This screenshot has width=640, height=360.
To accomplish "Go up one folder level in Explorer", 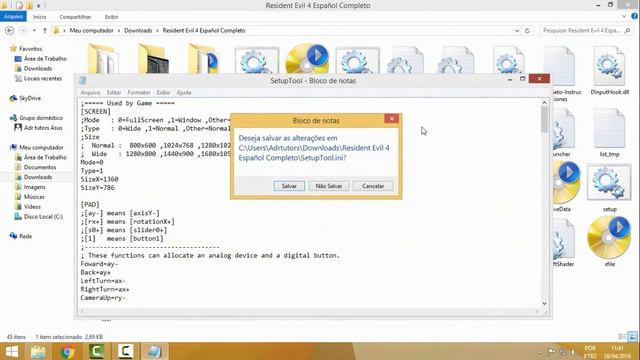I will pos(44,31).
